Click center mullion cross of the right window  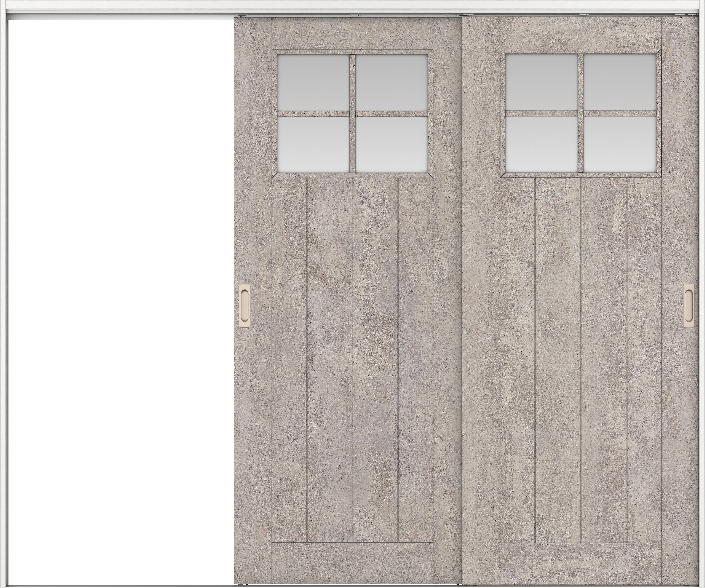coord(581,113)
